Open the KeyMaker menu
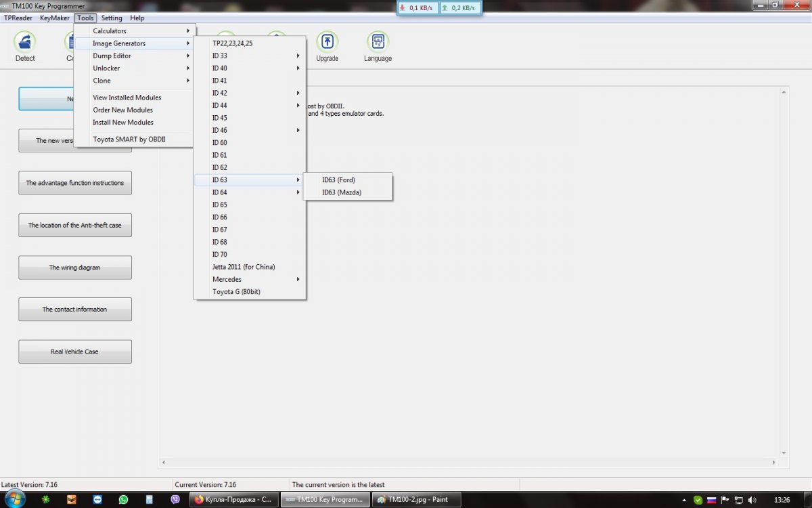The width and height of the screenshot is (812, 508). pos(54,18)
